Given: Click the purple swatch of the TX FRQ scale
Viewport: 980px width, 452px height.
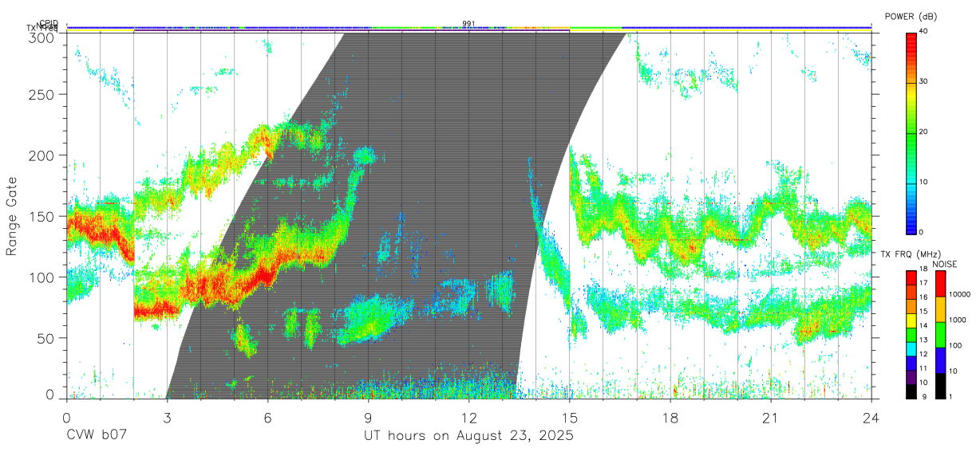Looking at the screenshot, I should click(x=911, y=376).
